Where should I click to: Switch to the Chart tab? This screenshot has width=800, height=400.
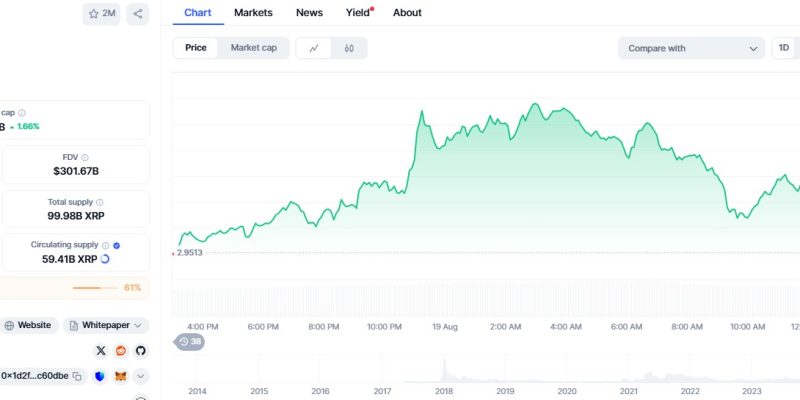198,13
